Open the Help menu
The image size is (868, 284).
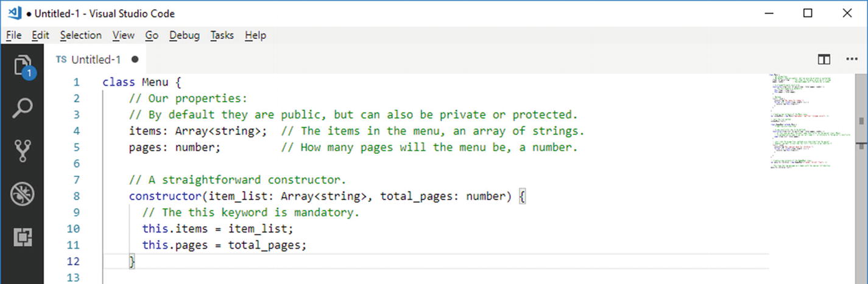255,35
